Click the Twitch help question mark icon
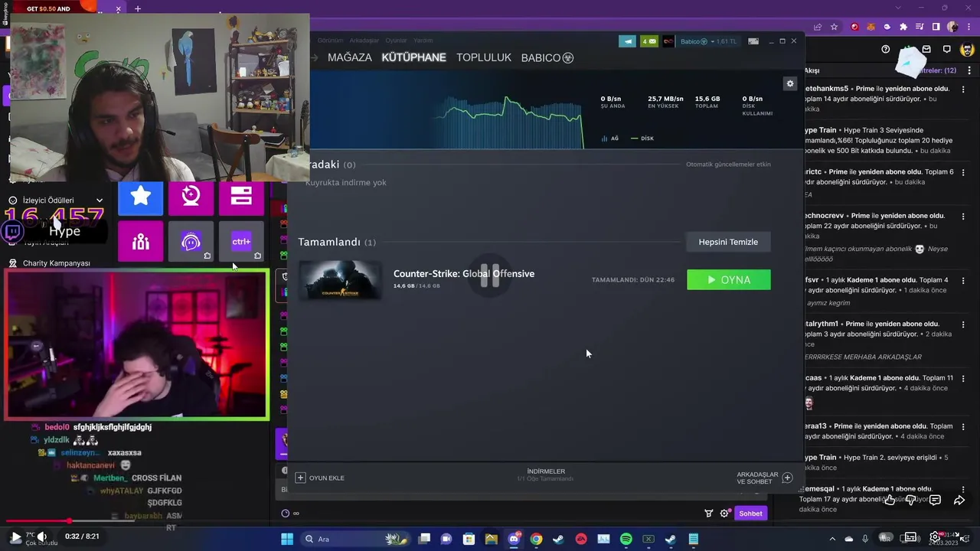The image size is (980, 551). coord(886,49)
